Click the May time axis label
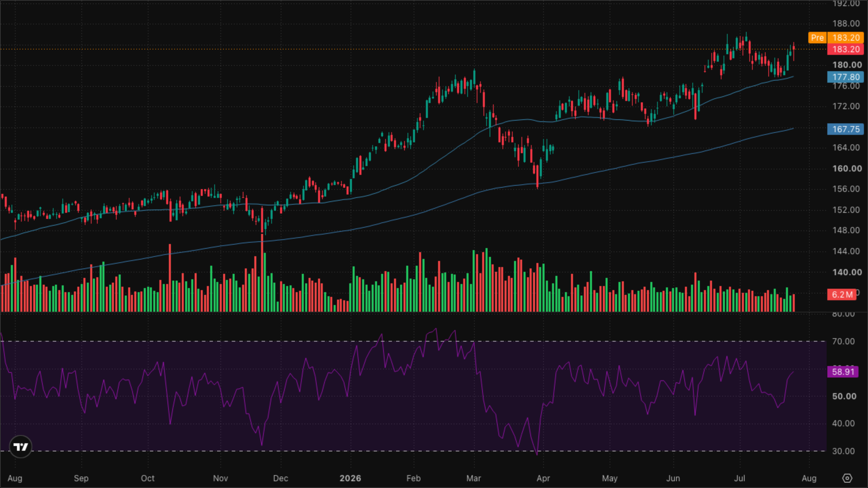Image resolution: width=868 pixels, height=488 pixels. [x=610, y=478]
